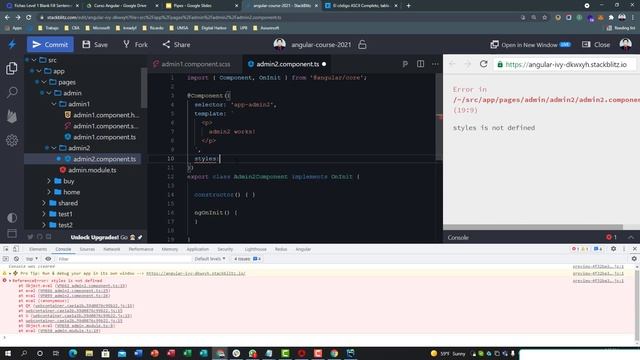Collapse the admin folder

[49, 93]
